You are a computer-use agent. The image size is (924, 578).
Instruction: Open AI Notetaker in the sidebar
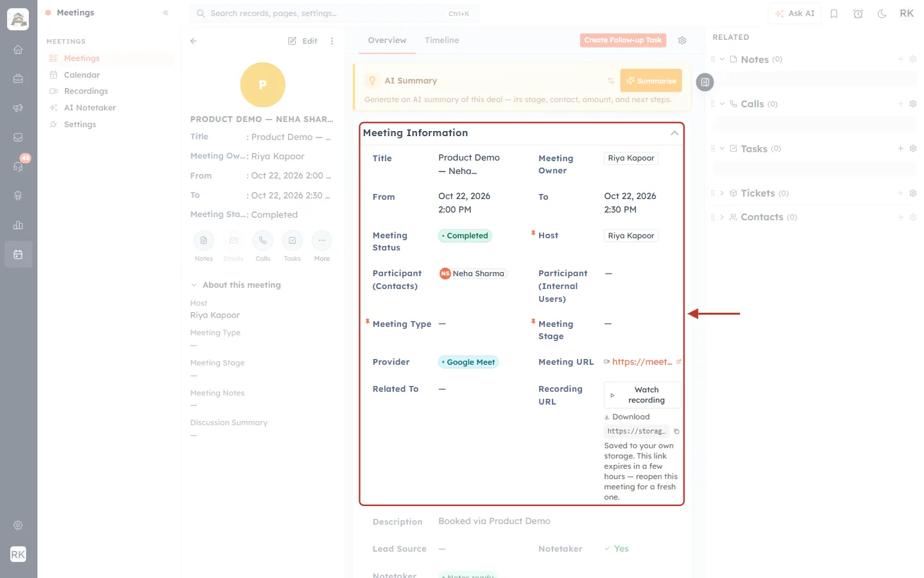click(90, 108)
